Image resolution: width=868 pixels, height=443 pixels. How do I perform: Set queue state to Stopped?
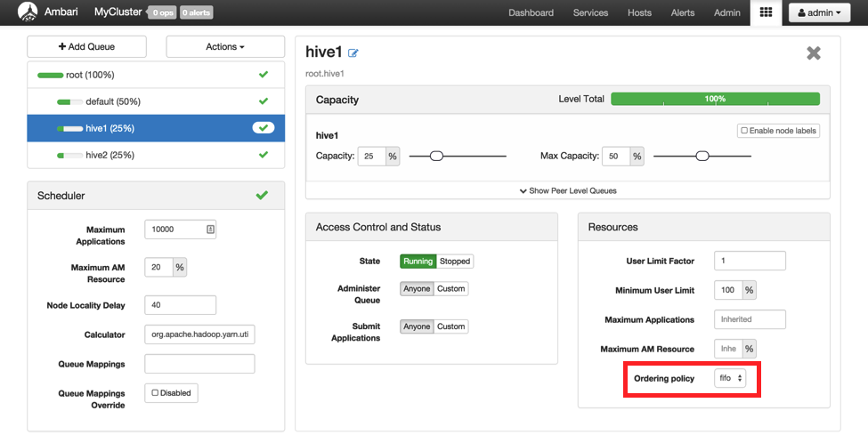pos(454,262)
